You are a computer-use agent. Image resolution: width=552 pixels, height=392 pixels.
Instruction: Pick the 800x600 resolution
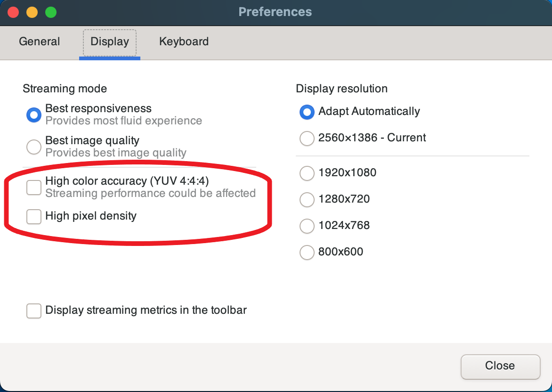(307, 252)
